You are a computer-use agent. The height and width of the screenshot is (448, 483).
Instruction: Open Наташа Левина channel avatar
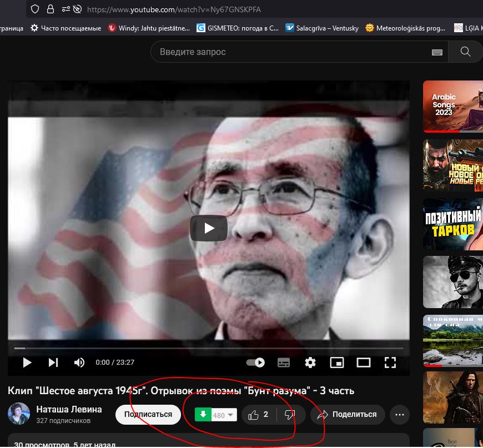[19, 414]
